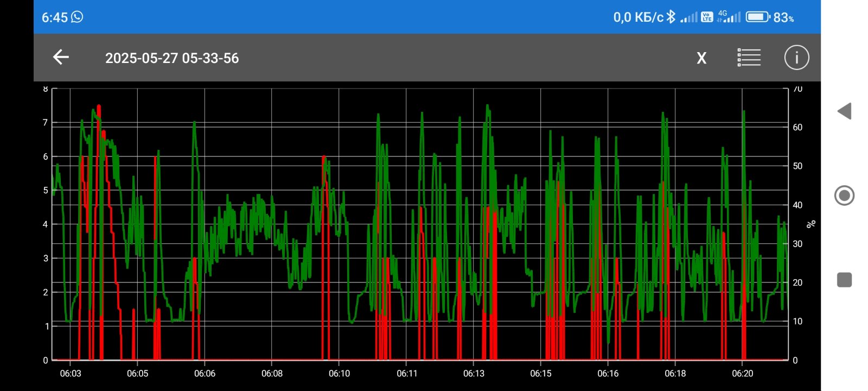Viewport: 868px width, 391px height.
Task: Tap the Bluetooth status icon
Action: (x=671, y=17)
